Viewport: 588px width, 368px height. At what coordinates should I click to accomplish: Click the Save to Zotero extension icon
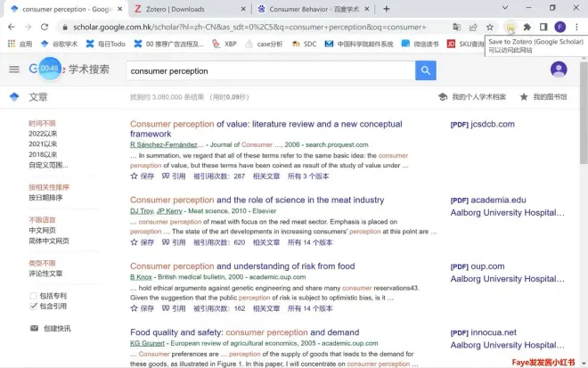tap(510, 27)
